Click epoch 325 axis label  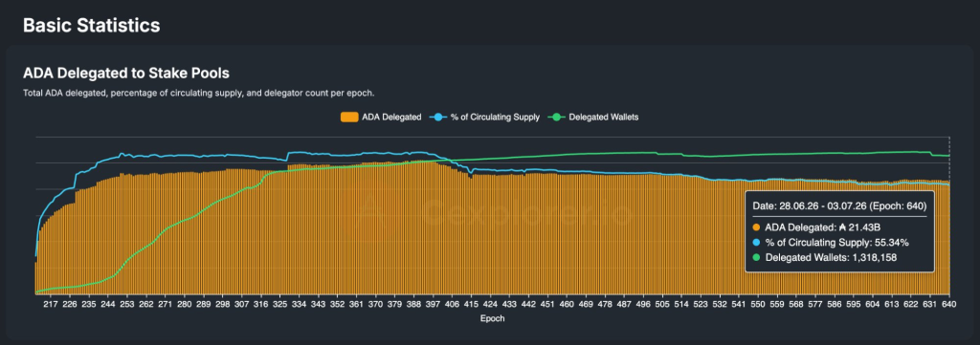[x=280, y=305]
